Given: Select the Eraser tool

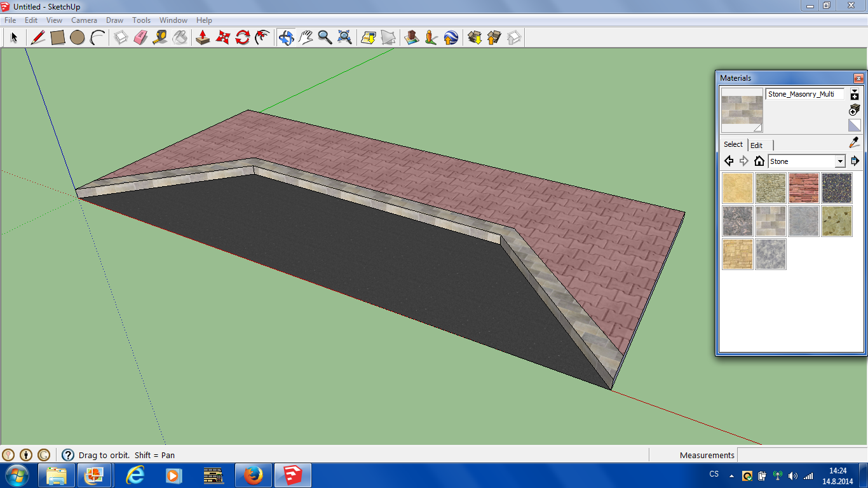Looking at the screenshot, I should [x=140, y=38].
